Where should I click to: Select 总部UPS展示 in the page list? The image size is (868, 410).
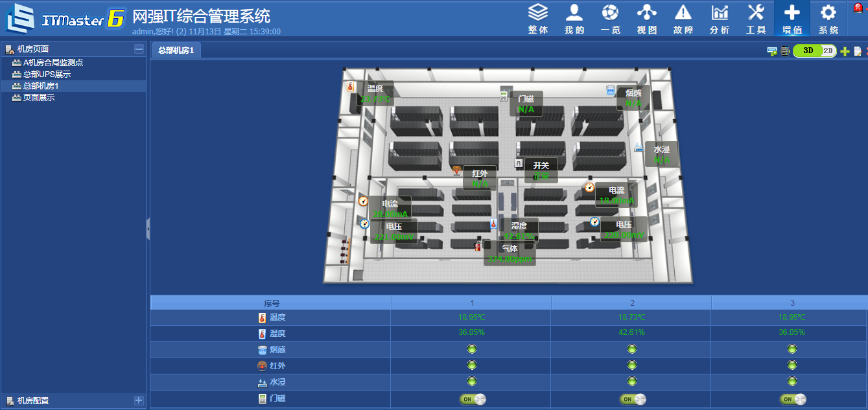tap(47, 74)
